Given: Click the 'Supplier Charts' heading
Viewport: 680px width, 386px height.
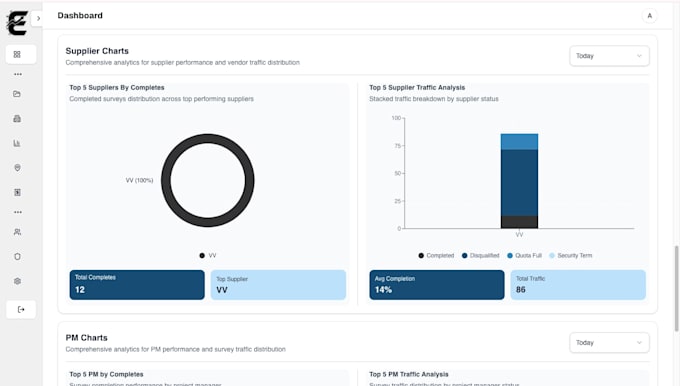Looking at the screenshot, I should tap(97, 51).
